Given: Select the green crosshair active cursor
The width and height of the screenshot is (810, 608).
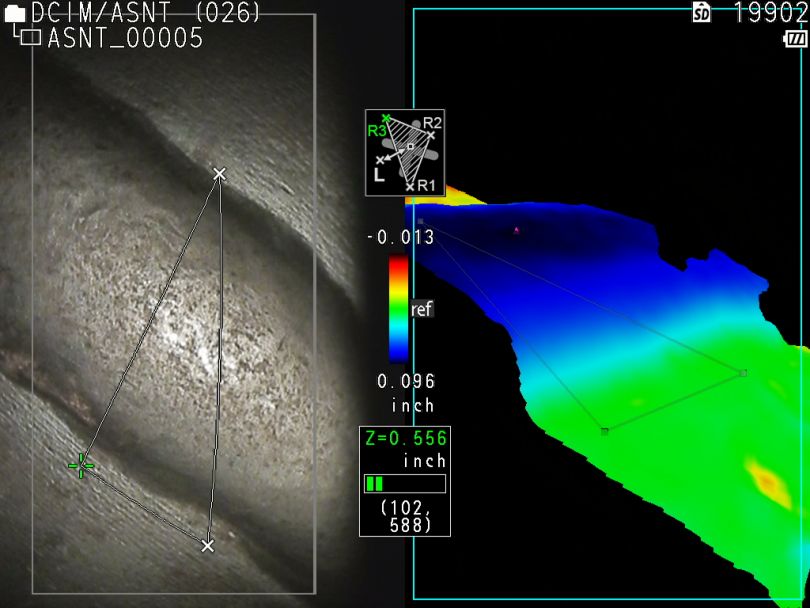Looking at the screenshot, I should click(x=81, y=465).
